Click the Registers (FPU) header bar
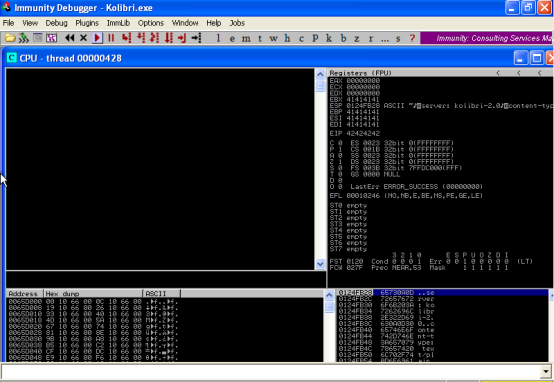 440,73
